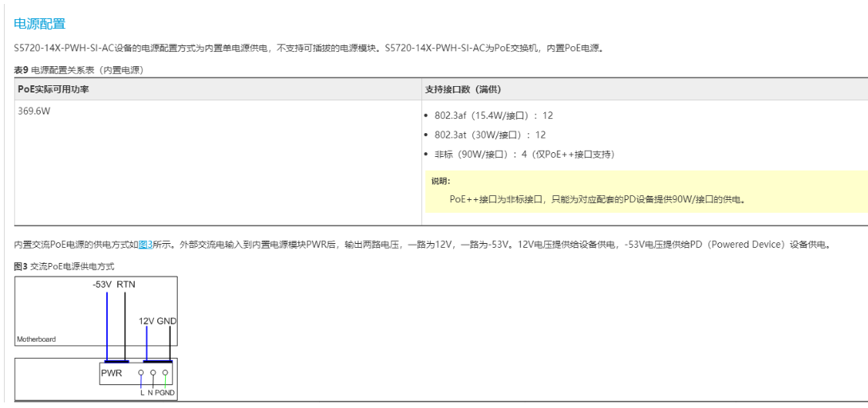868x408 pixels.
Task: Select the 802.3at (30W/接口) list item
Action: click(x=490, y=135)
